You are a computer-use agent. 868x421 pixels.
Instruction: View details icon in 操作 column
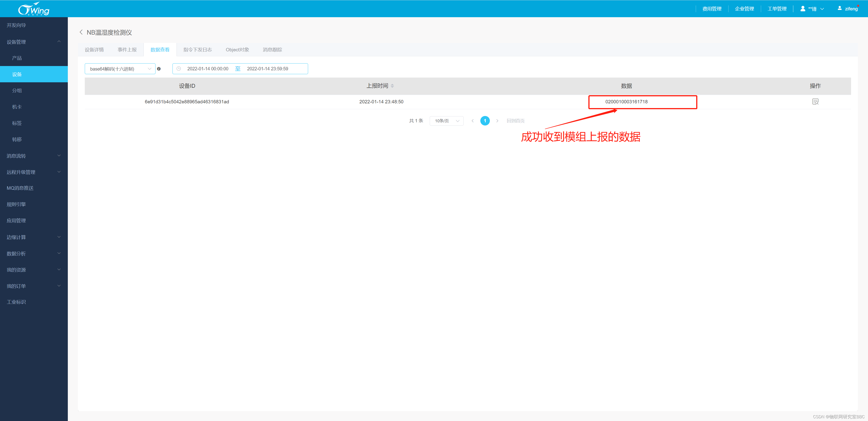815,102
